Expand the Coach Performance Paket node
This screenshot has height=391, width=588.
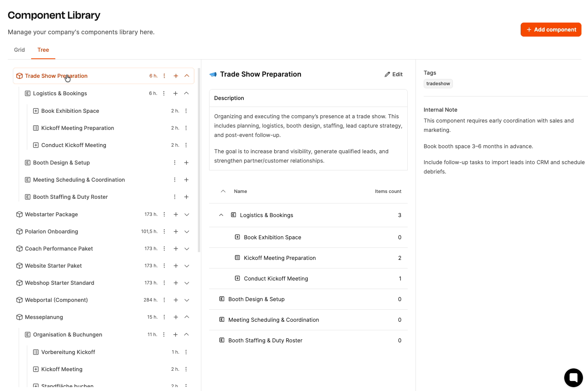click(187, 249)
